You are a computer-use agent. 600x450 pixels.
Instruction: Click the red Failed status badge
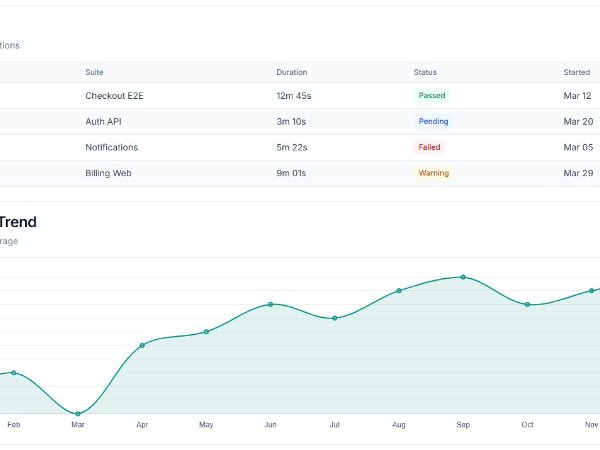[429, 147]
